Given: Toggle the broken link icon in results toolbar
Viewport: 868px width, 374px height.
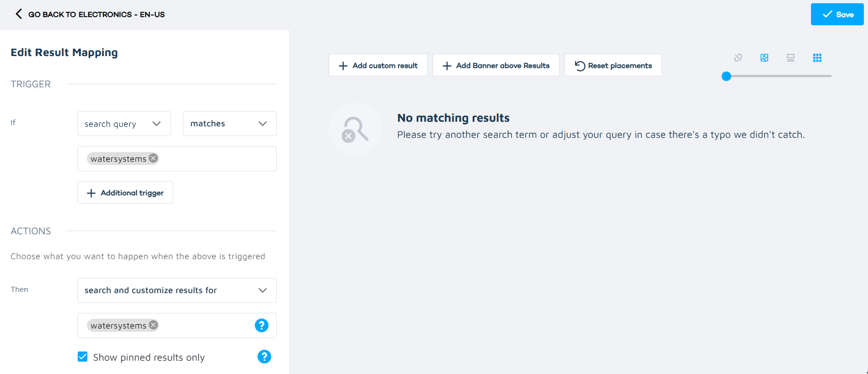Looking at the screenshot, I should click(x=738, y=58).
